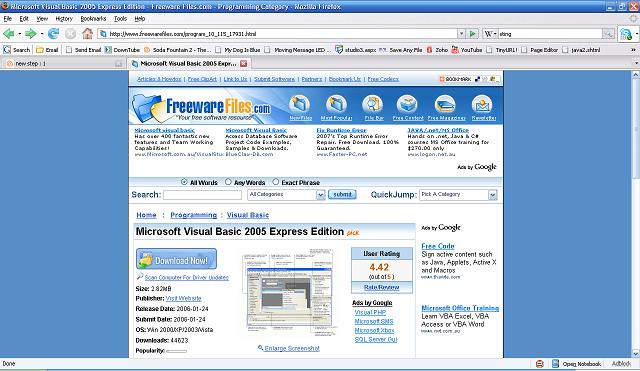
Task: Click the Search bookmark toolbar icon
Action: pyautogui.click(x=17, y=50)
